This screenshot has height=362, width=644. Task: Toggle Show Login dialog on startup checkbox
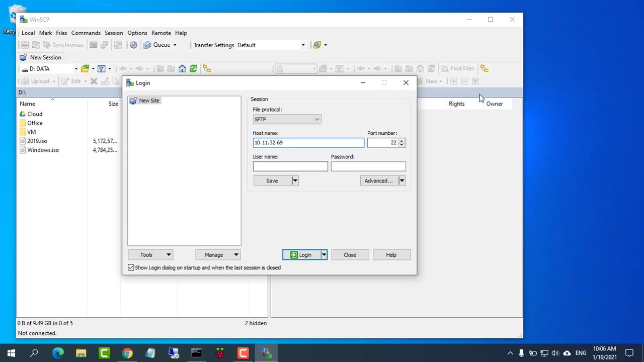(131, 267)
